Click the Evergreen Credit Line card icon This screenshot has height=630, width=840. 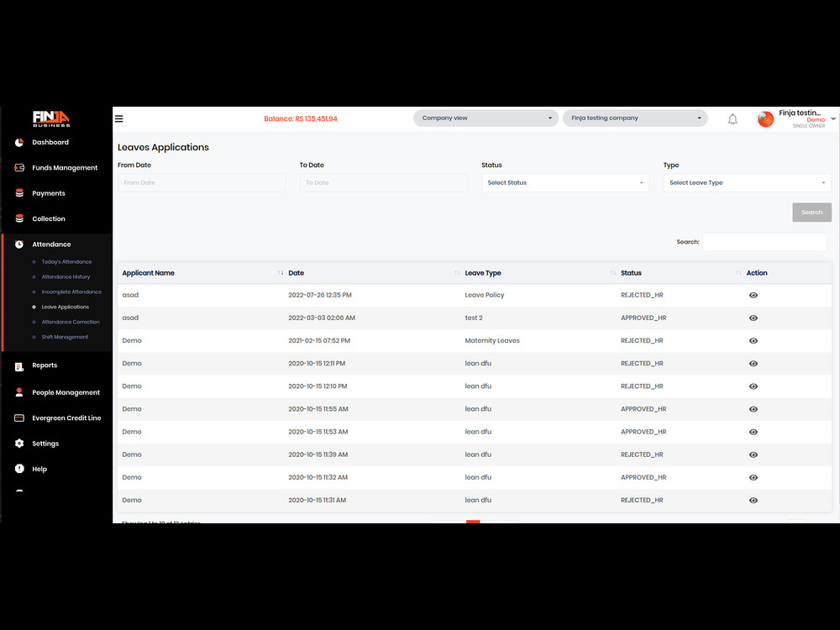[x=19, y=417]
